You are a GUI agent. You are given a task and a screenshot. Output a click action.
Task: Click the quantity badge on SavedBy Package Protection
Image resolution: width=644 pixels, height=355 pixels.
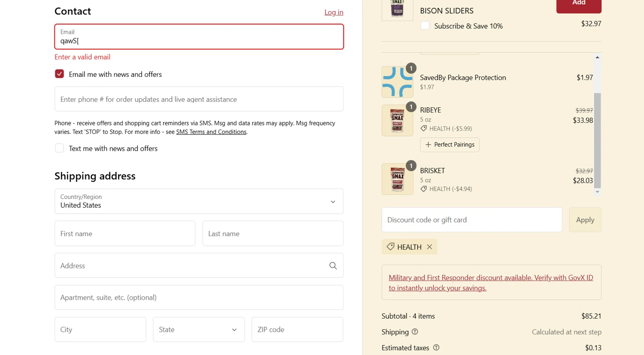411,68
